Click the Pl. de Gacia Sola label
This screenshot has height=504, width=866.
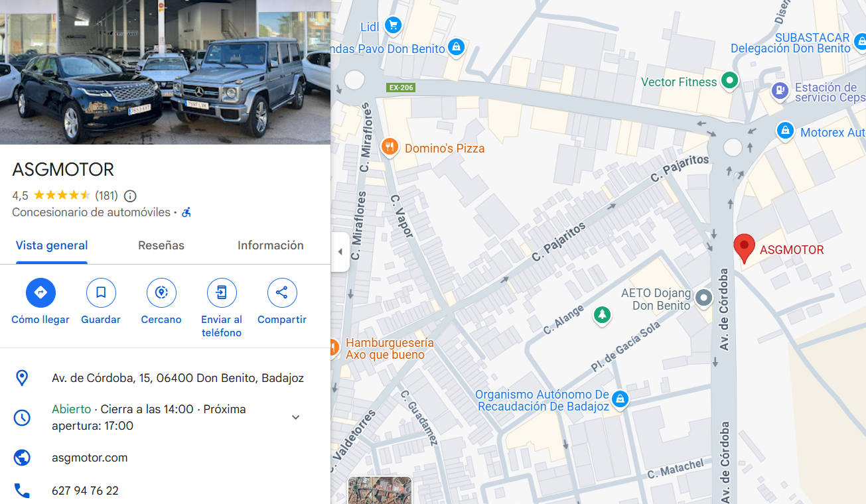tap(626, 345)
